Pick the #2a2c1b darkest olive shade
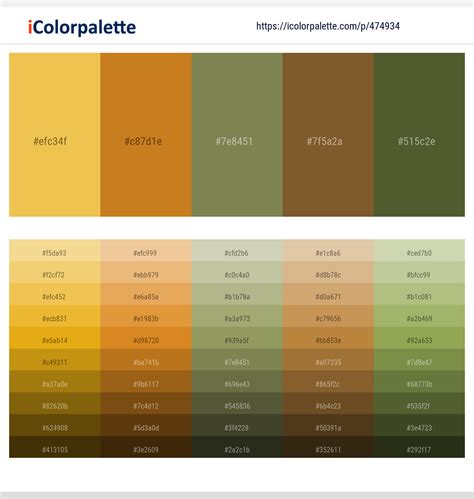This screenshot has width=474, height=499. pos(237,447)
